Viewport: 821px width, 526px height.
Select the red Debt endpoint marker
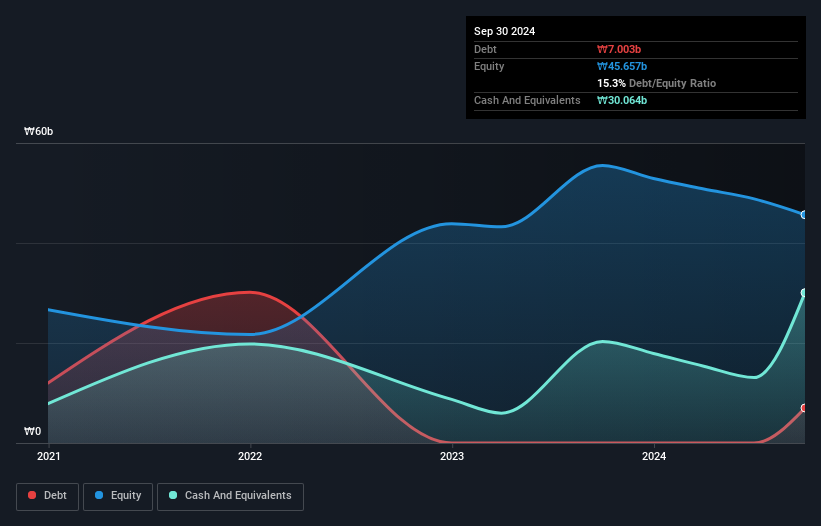[x=804, y=408]
